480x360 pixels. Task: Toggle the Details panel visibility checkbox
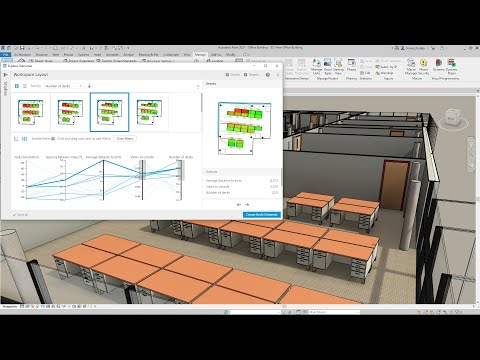tap(245, 75)
